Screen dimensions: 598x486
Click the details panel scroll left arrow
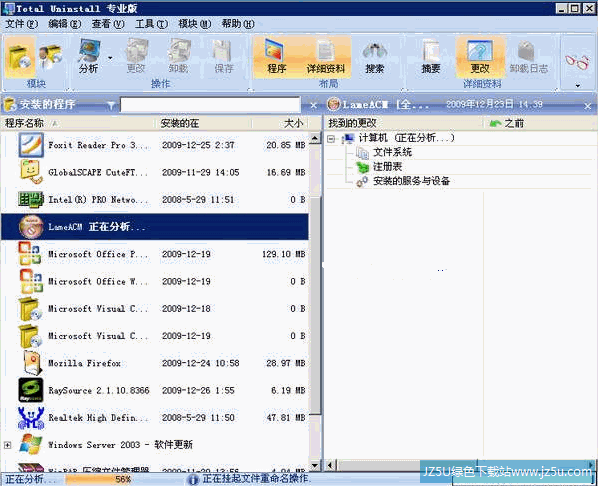(330, 465)
